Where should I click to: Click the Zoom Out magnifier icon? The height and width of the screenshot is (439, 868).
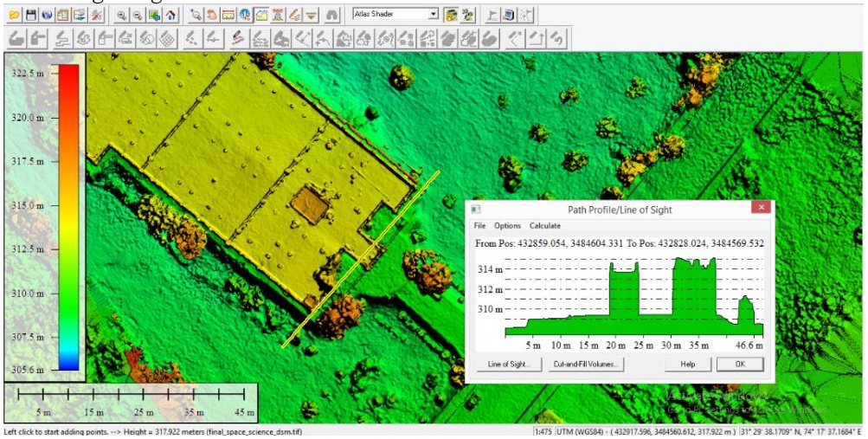point(138,15)
